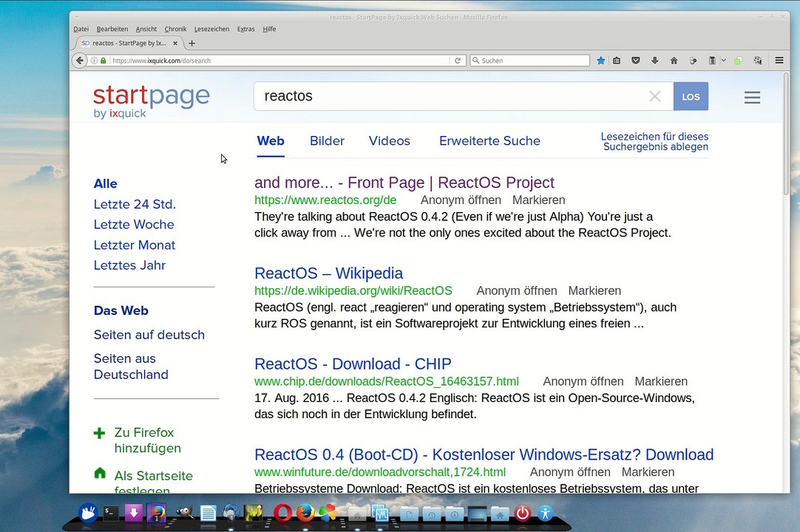Open the StartPage hamburger menu
Screen dimensions: 800x532
coord(752,97)
